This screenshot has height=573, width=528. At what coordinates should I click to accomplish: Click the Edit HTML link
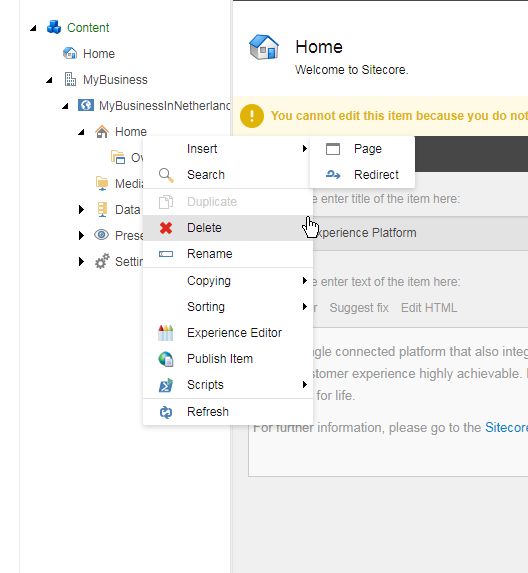point(429,308)
